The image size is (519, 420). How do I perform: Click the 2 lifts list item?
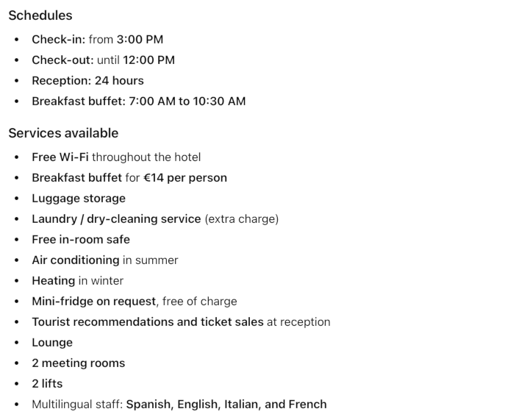[x=47, y=384]
